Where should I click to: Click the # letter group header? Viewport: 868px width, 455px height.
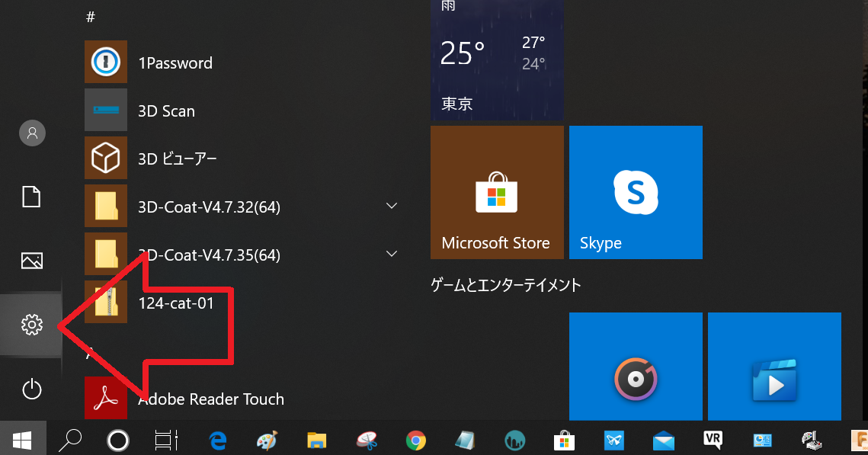[90, 17]
